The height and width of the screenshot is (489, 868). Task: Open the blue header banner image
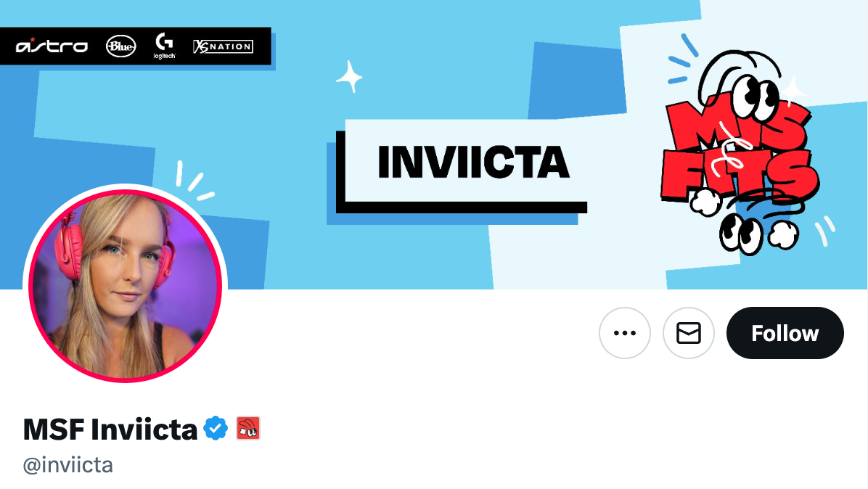[434, 144]
